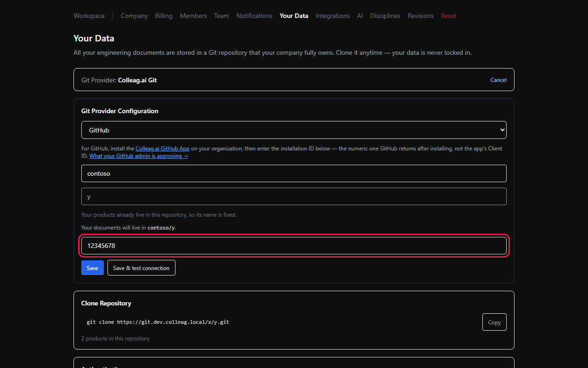Copy the git clone command
Image resolution: width=588 pixels, height=368 pixels.
(x=494, y=322)
